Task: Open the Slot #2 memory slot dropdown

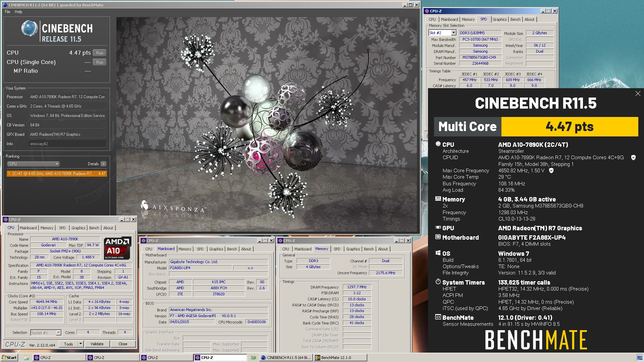Action: [453, 33]
